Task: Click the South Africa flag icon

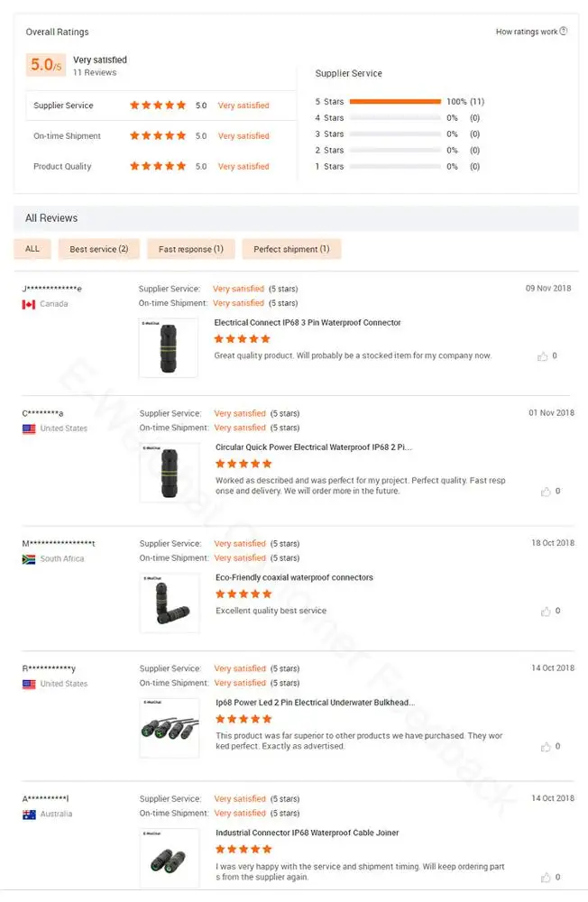Action: [x=29, y=559]
